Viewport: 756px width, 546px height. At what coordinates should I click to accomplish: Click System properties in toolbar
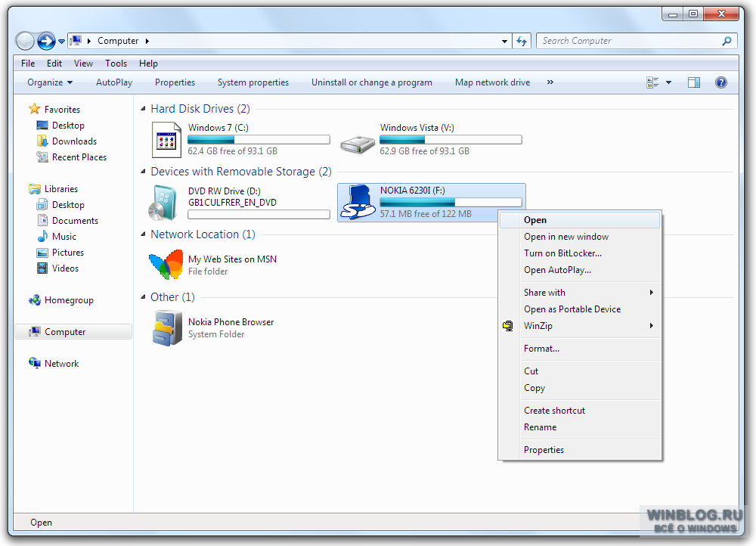253,82
